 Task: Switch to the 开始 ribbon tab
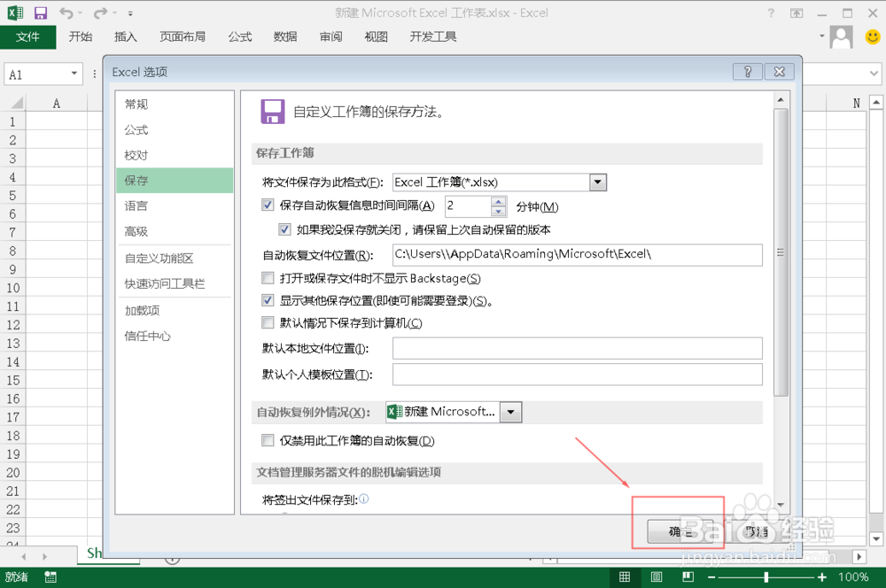coord(81,36)
